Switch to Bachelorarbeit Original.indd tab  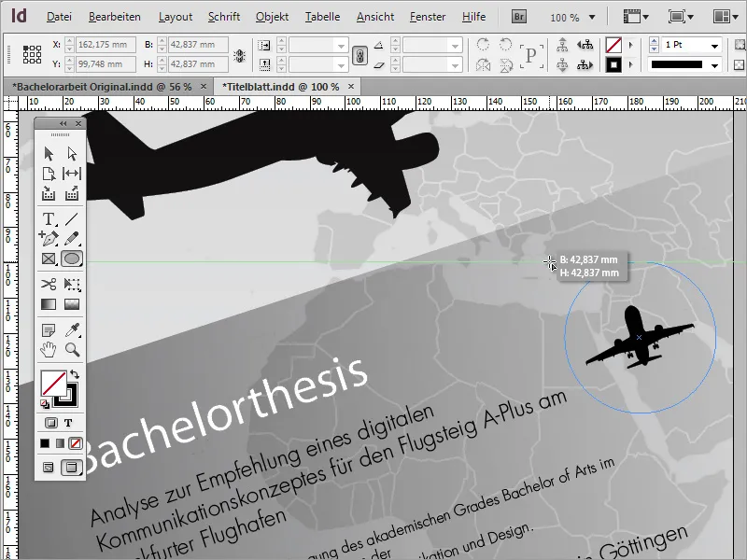pos(102,87)
